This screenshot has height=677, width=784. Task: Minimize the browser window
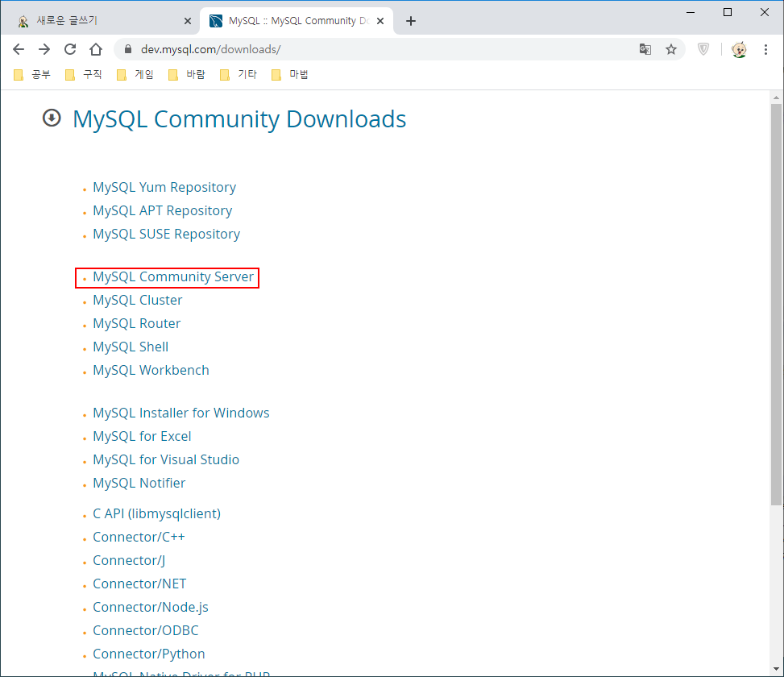click(691, 12)
